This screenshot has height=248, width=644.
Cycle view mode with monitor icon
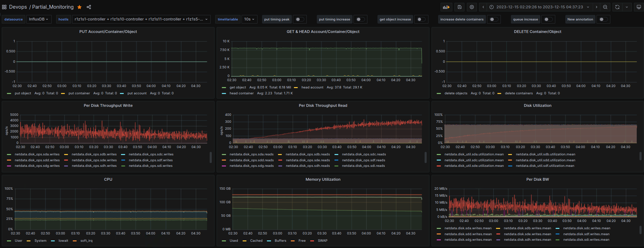point(639,7)
